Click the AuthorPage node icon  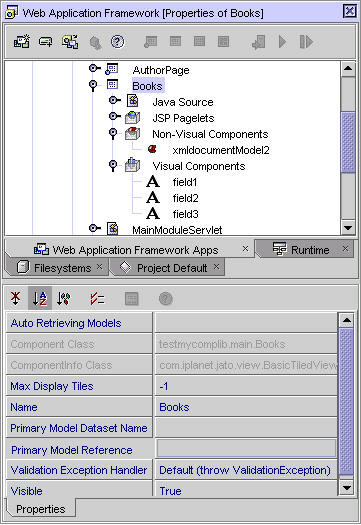click(x=112, y=69)
